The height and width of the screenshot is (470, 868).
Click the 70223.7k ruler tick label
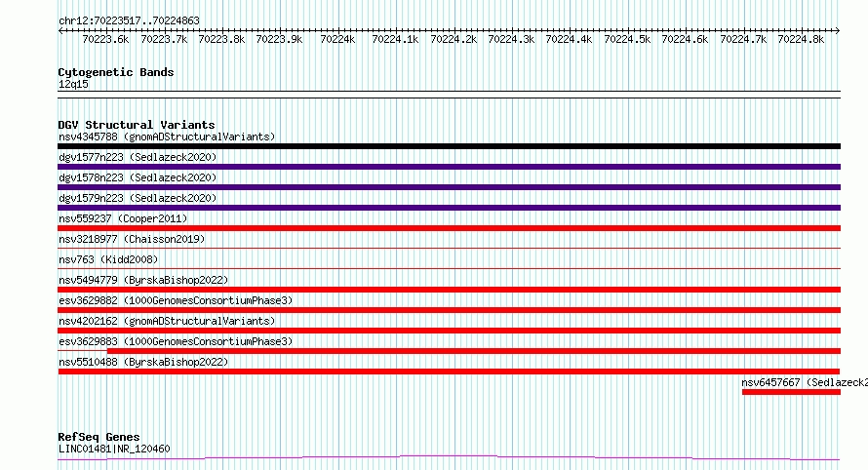coord(164,39)
